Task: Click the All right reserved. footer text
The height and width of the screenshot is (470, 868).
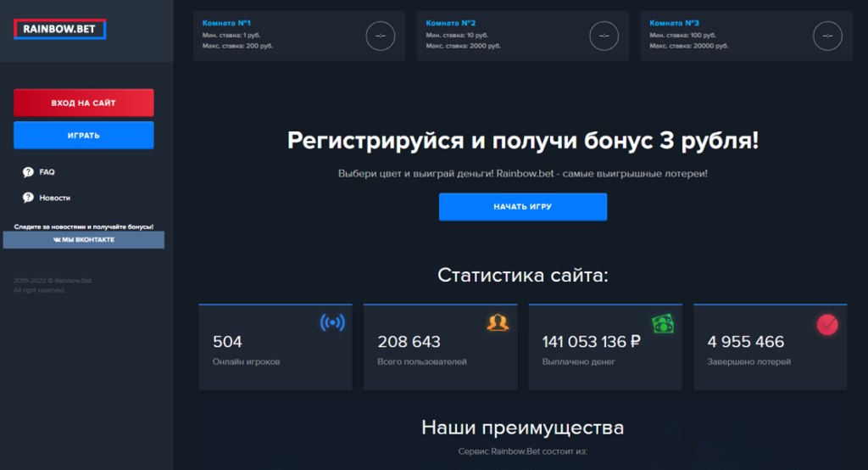Action: coord(39,290)
